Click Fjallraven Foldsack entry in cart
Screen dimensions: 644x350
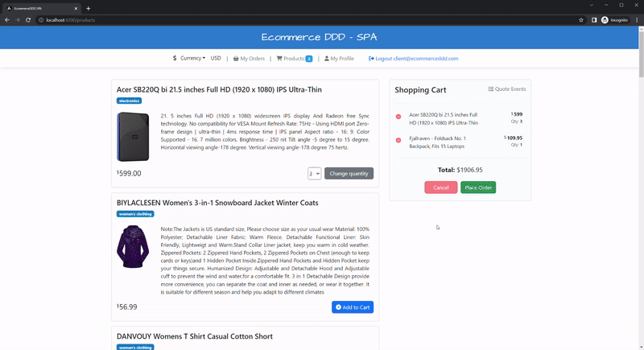(x=437, y=142)
